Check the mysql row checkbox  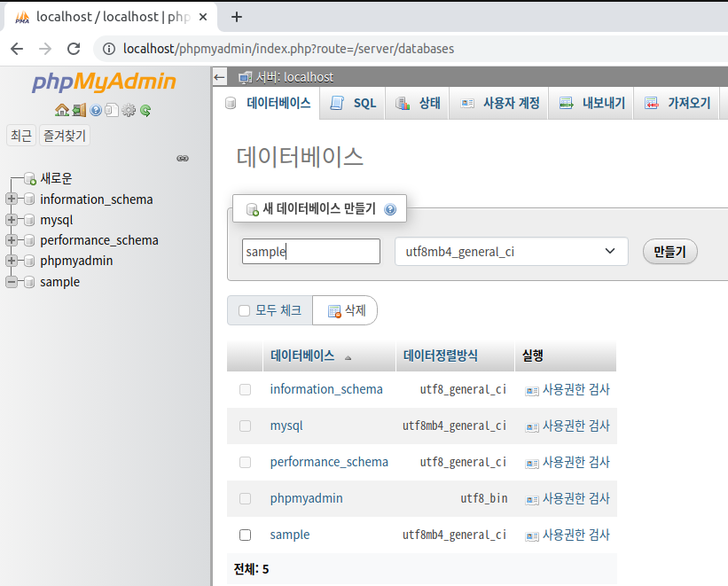245,426
